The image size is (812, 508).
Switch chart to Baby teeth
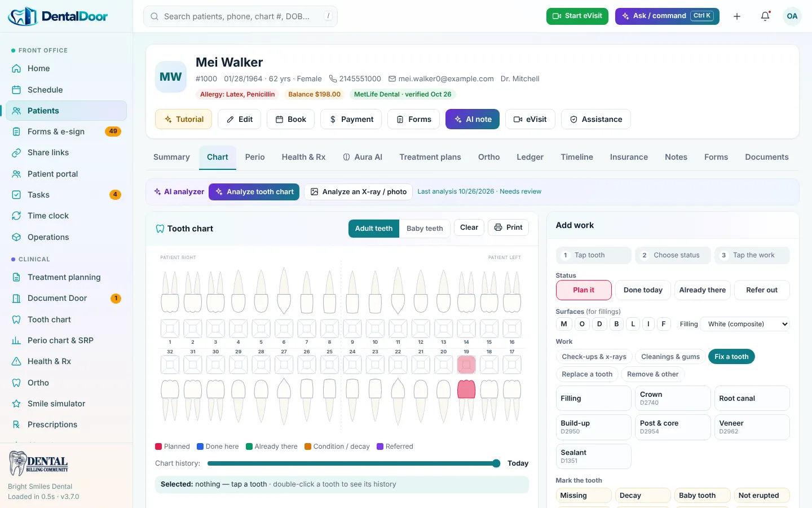[425, 229]
